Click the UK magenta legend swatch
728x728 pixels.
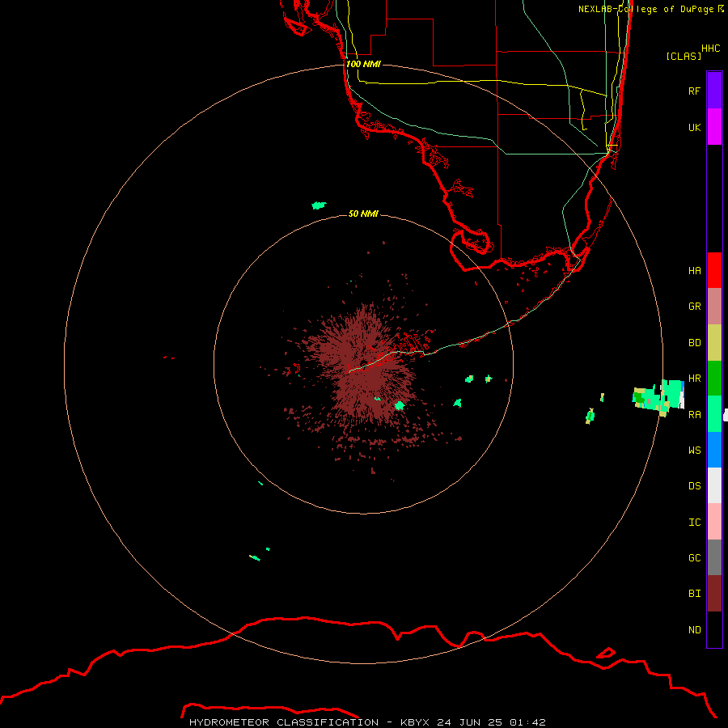(x=714, y=127)
